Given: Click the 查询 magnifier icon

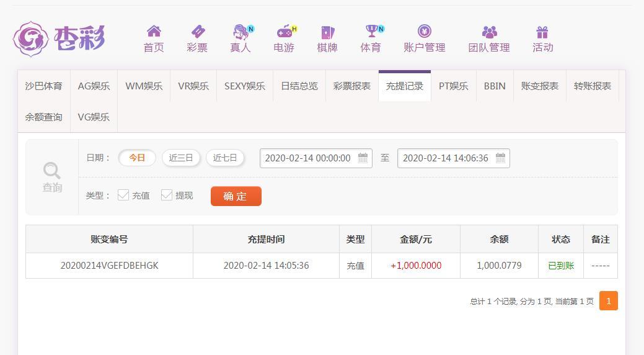Looking at the screenshot, I should tap(51, 170).
